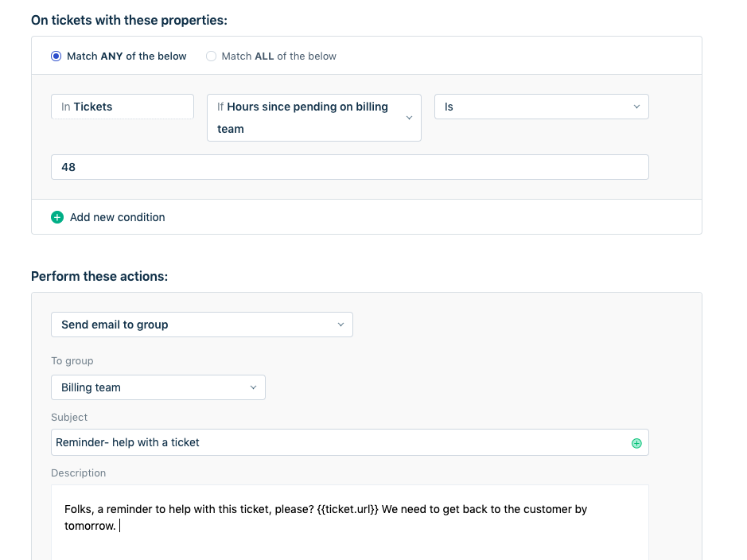This screenshot has height=560, width=747.
Task: Click the green plus icon beside Add new condition
Action: point(57,217)
